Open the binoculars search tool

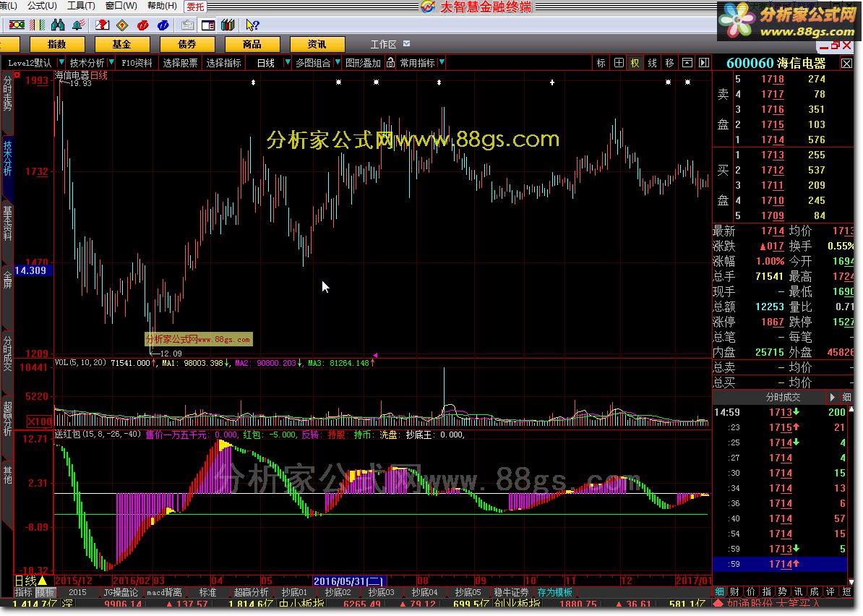click(x=57, y=25)
